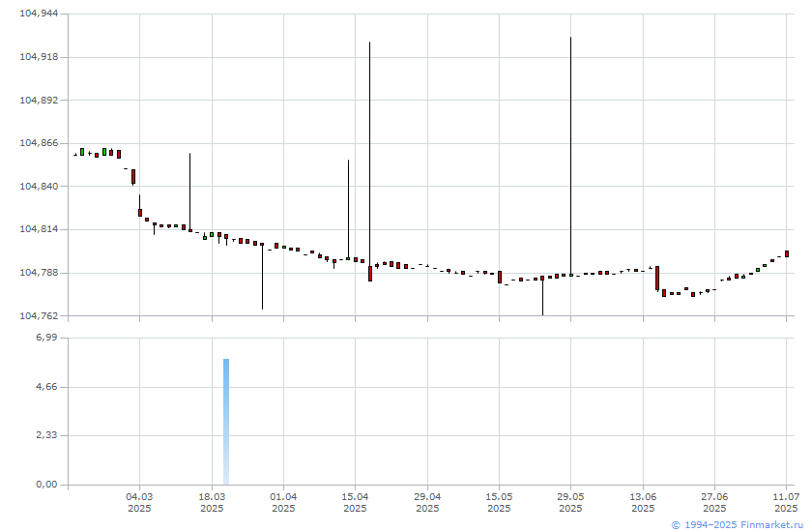
Task: Click the Finmarket.ru copyright link
Action: click(x=735, y=525)
